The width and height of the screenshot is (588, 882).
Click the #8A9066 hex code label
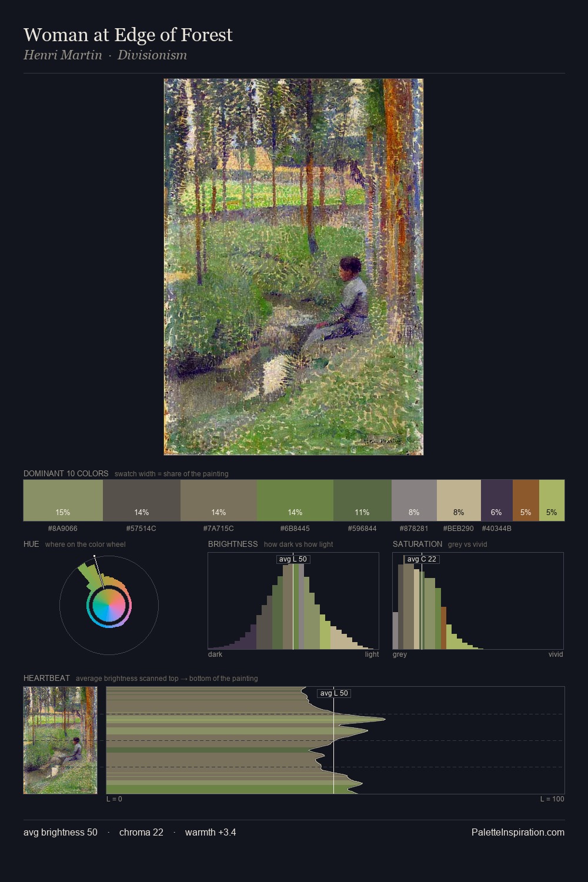pyautogui.click(x=63, y=529)
